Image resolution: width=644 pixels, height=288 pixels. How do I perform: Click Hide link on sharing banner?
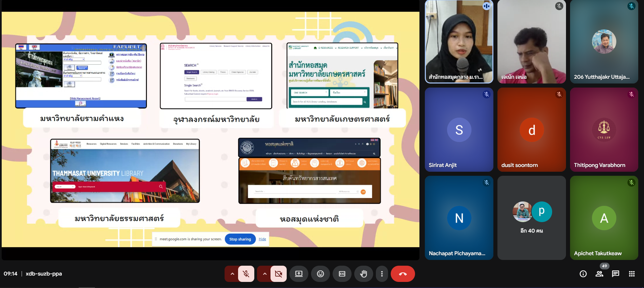click(x=262, y=239)
